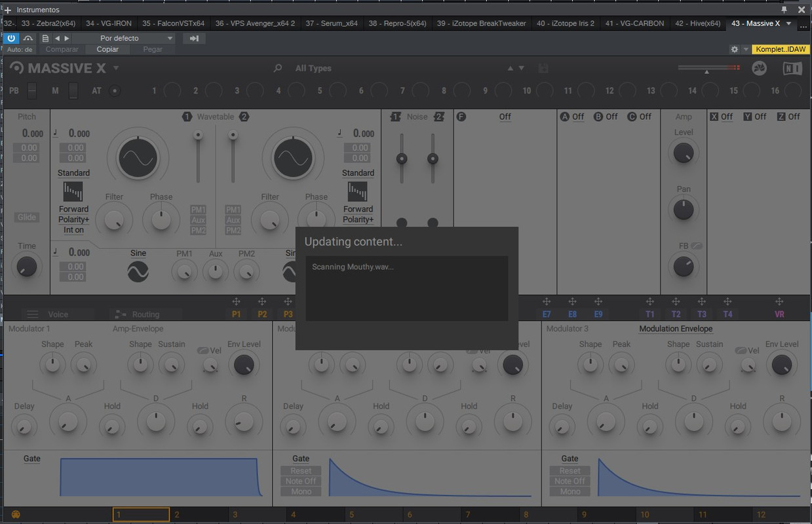Click the load-preset arrow-to-bar icon
812x524 pixels.
[x=194, y=39]
